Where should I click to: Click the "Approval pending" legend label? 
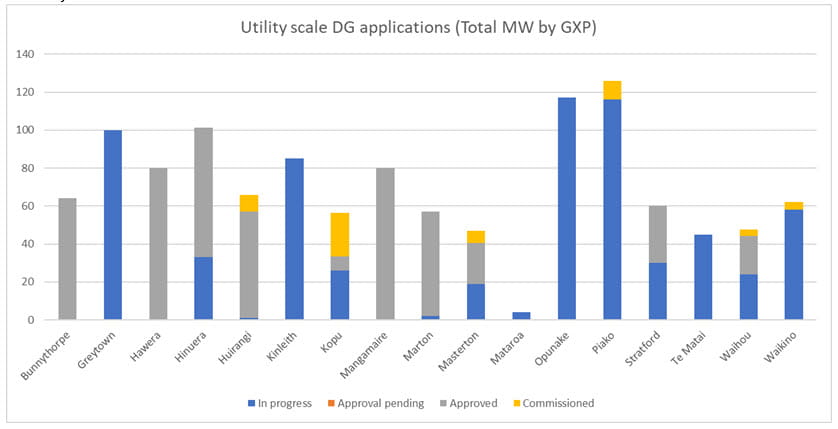381,403
